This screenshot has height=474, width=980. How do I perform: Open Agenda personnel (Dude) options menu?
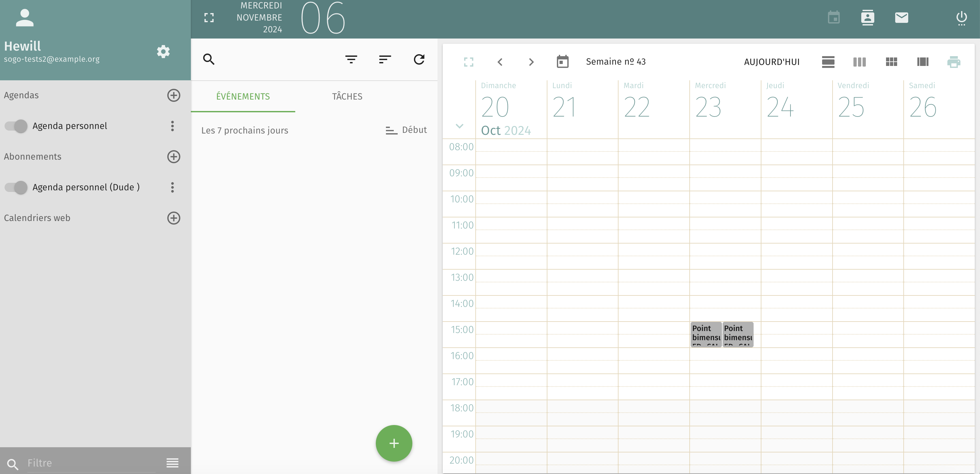(172, 187)
